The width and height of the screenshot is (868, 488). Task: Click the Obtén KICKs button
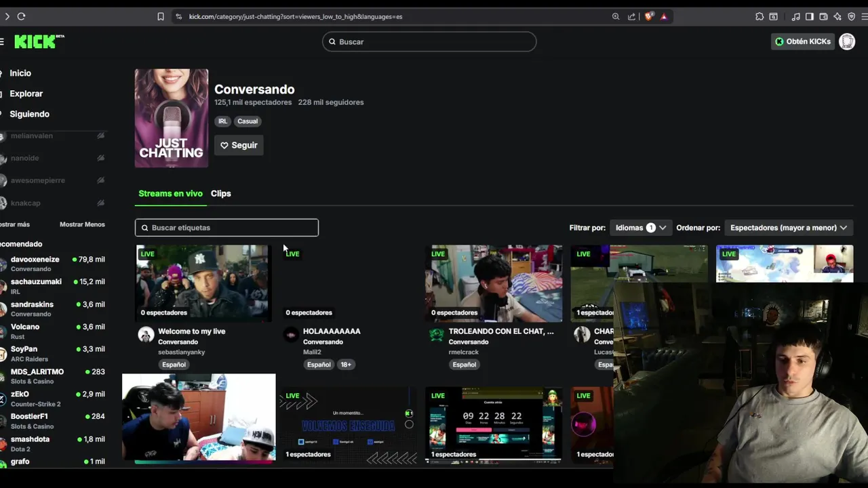803,41
